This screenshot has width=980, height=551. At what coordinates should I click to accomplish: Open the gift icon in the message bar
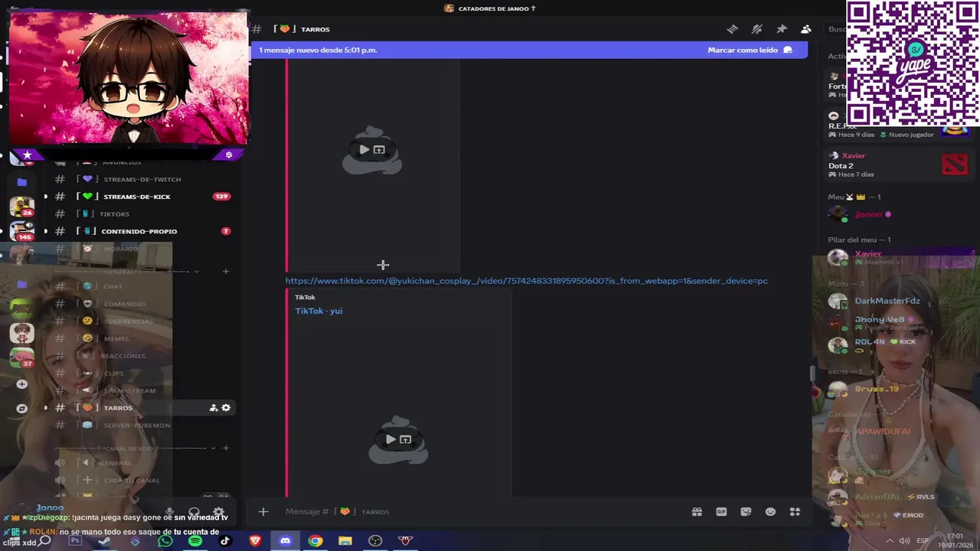pos(697,511)
